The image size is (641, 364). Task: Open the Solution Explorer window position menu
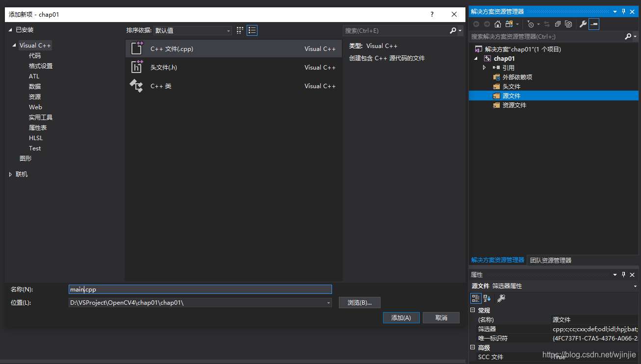pyautogui.click(x=615, y=11)
